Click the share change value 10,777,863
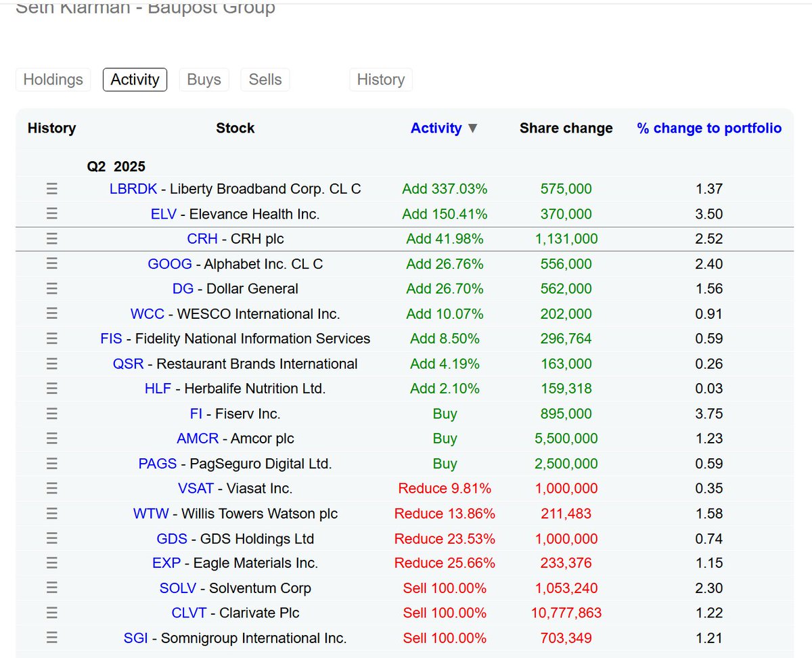 (566, 613)
